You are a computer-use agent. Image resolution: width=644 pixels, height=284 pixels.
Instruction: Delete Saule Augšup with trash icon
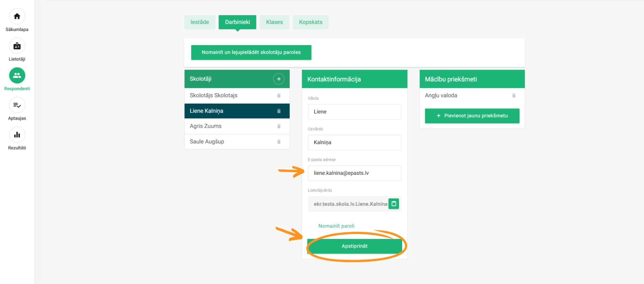click(x=279, y=142)
